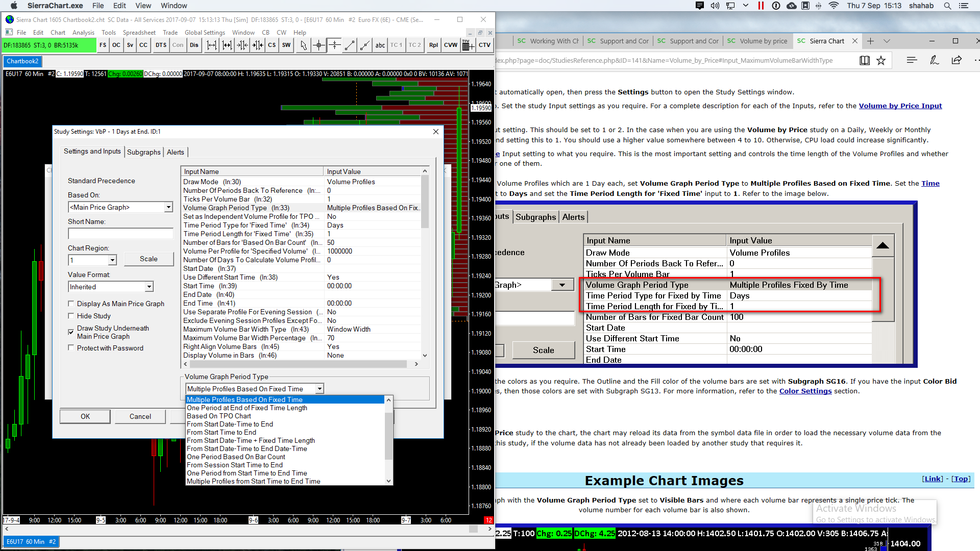The image size is (980, 551).
Task: Enable the Hide Study checkbox
Action: coord(71,316)
